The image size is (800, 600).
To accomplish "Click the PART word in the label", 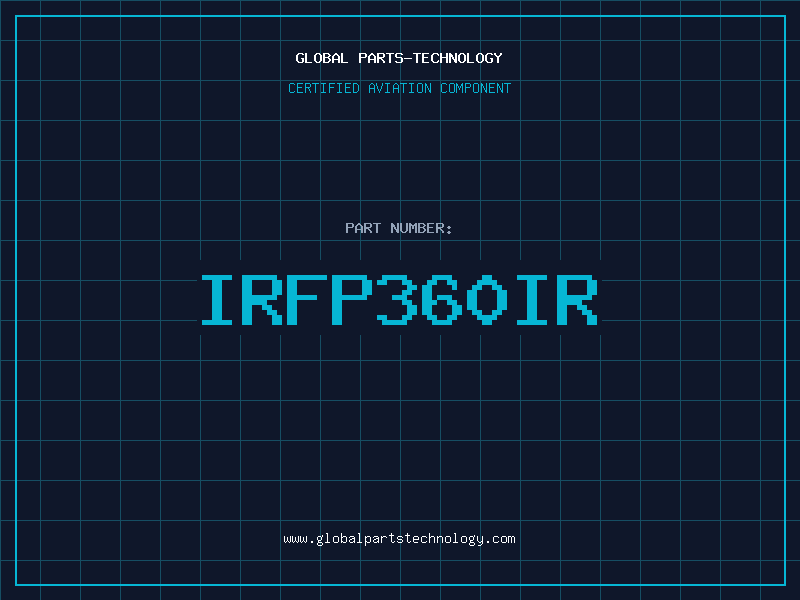I will (x=363, y=228).
